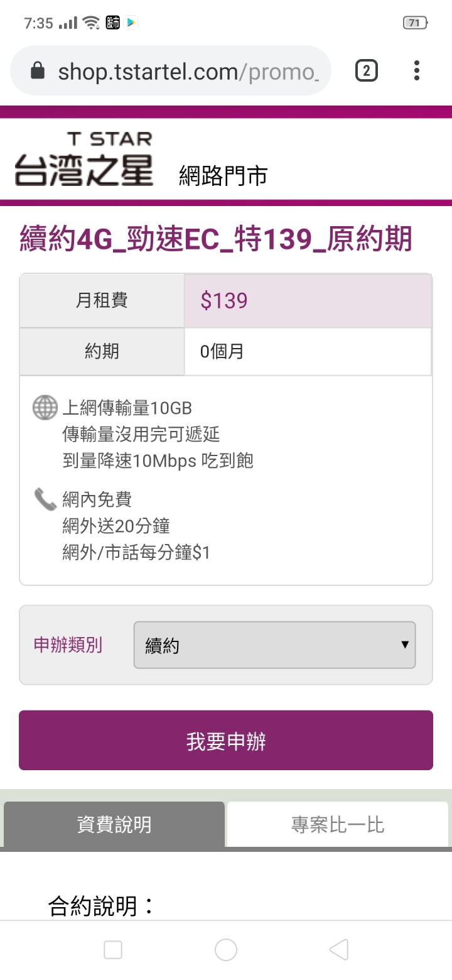Viewport: 452px width, 980px height.
Task: Switch to the 資費說明 tab
Action: [x=114, y=824]
